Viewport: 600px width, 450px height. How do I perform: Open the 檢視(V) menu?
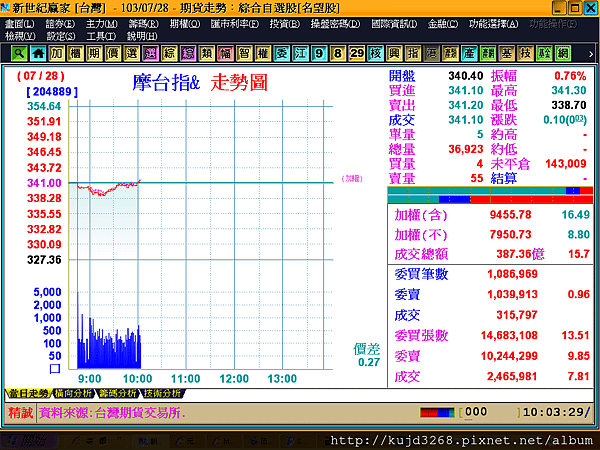(x=20, y=36)
